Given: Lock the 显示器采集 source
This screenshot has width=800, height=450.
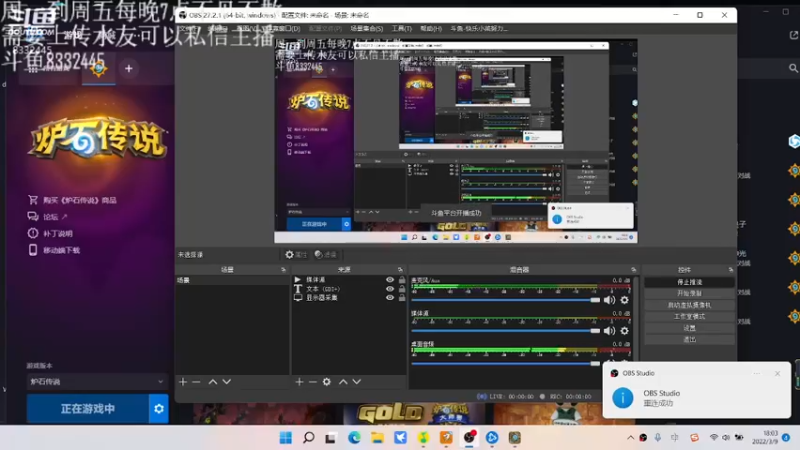Looking at the screenshot, I should click(402, 297).
